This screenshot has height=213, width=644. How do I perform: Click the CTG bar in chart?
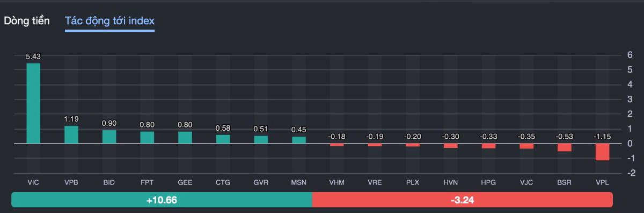click(x=223, y=139)
